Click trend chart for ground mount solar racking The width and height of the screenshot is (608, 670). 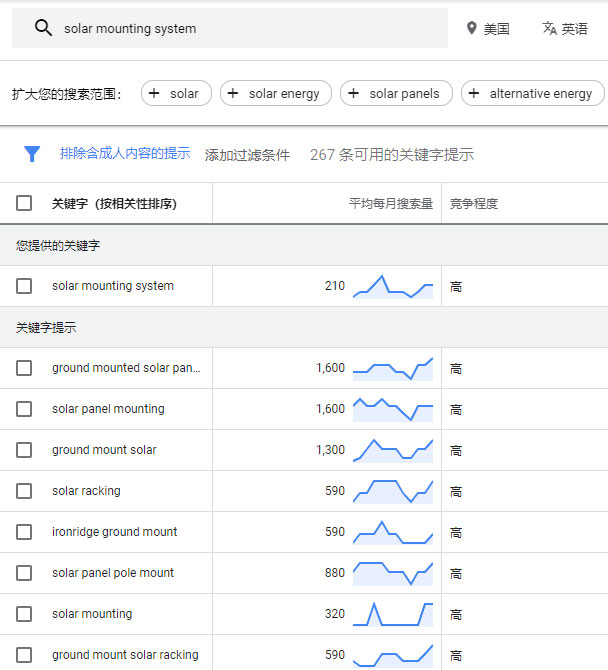click(x=393, y=655)
